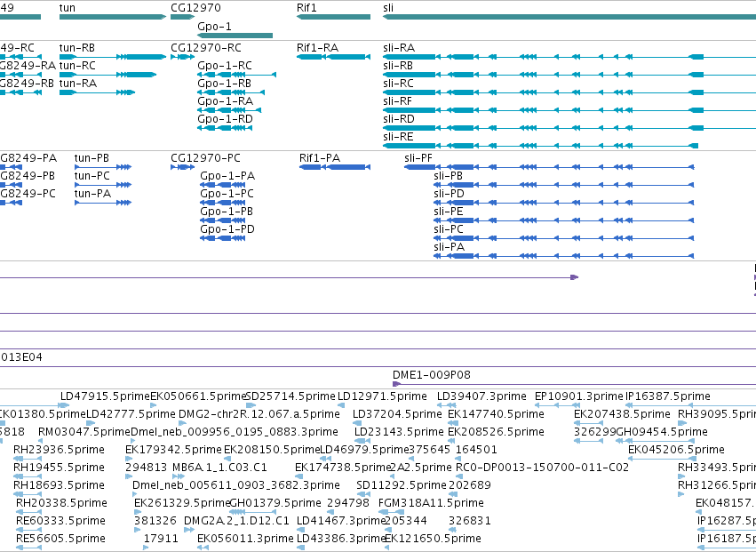Click the sli-RF transcript label
Image resolution: width=756 pixels, height=552 pixels.
coord(398,101)
